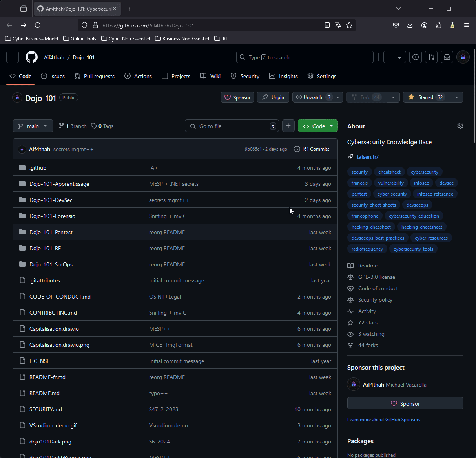Open the browser translate page icon
The image size is (476, 458).
tap(338, 25)
